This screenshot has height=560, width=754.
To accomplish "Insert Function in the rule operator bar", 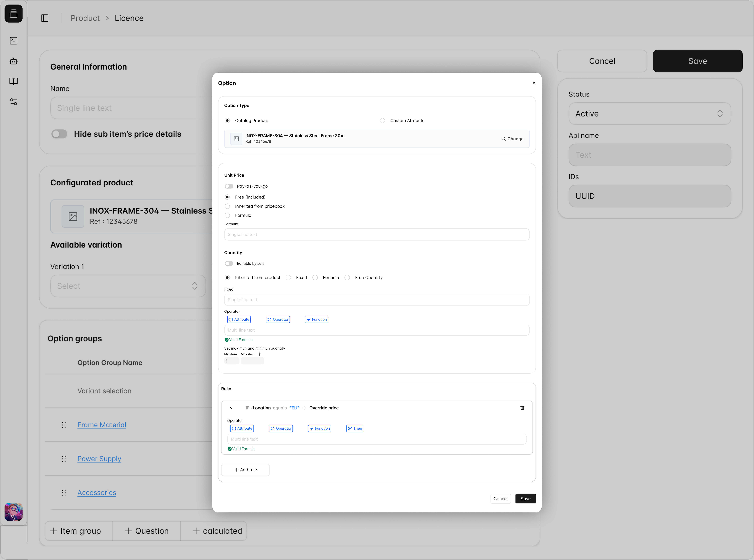I will tap(319, 428).
